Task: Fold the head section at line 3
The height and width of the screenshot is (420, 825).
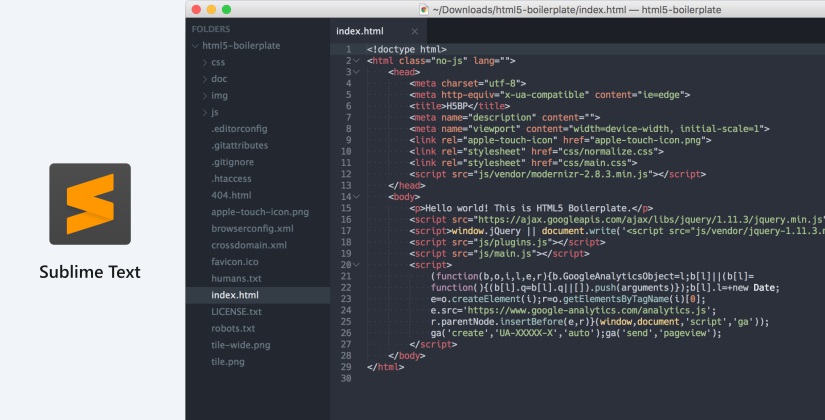Action: (355, 73)
